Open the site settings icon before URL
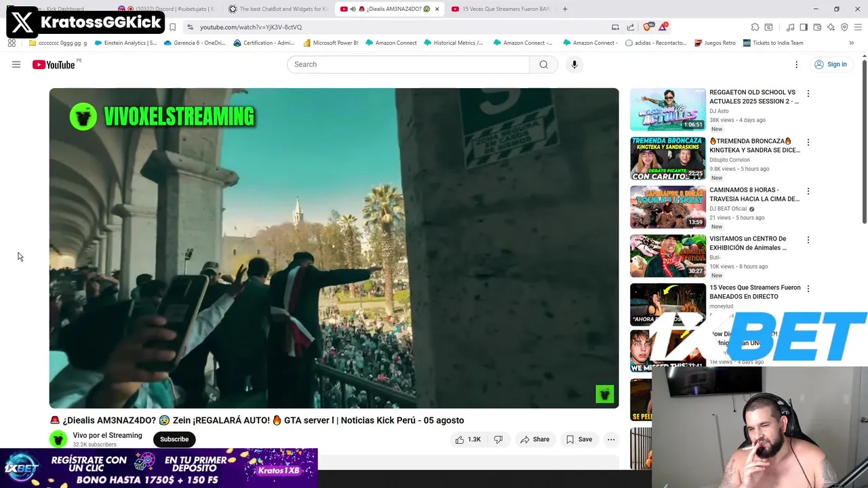Screen dimensions: 868x488 (x=190, y=27)
